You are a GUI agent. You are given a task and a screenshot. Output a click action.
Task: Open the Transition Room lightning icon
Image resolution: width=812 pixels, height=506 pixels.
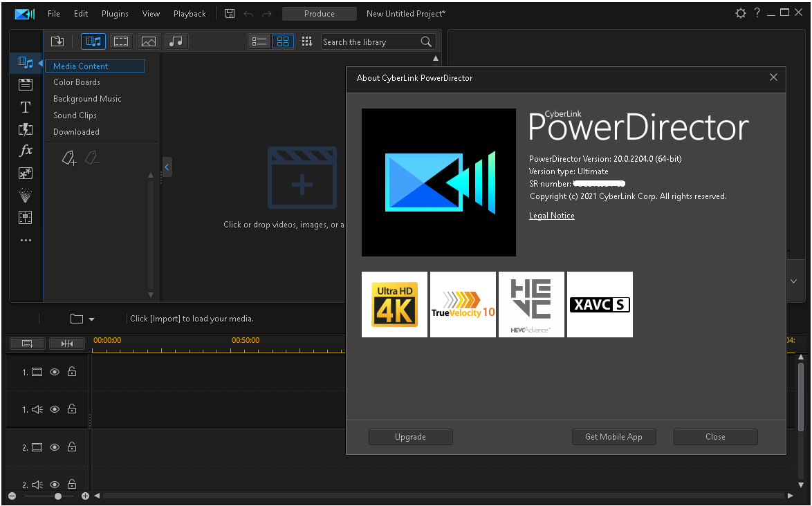[26, 129]
